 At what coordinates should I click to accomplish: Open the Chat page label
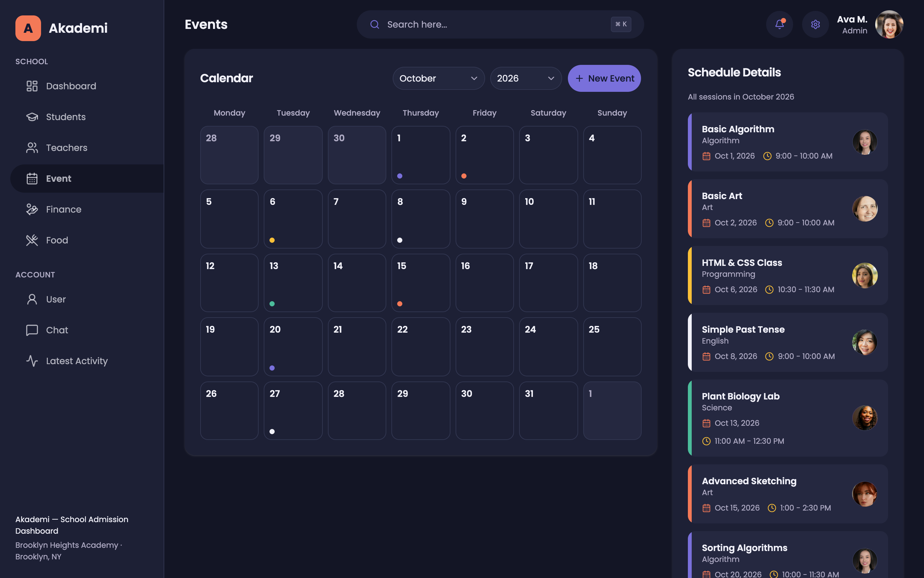[x=57, y=330]
